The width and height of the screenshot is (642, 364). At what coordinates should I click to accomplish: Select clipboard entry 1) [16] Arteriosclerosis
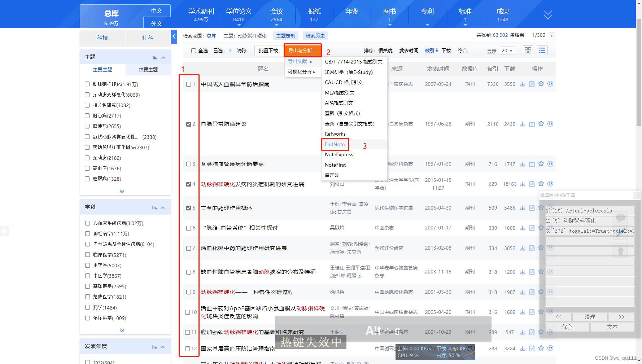(590, 211)
